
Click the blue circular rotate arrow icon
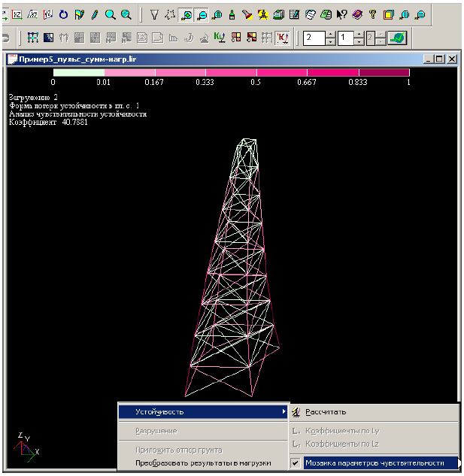(63, 14)
